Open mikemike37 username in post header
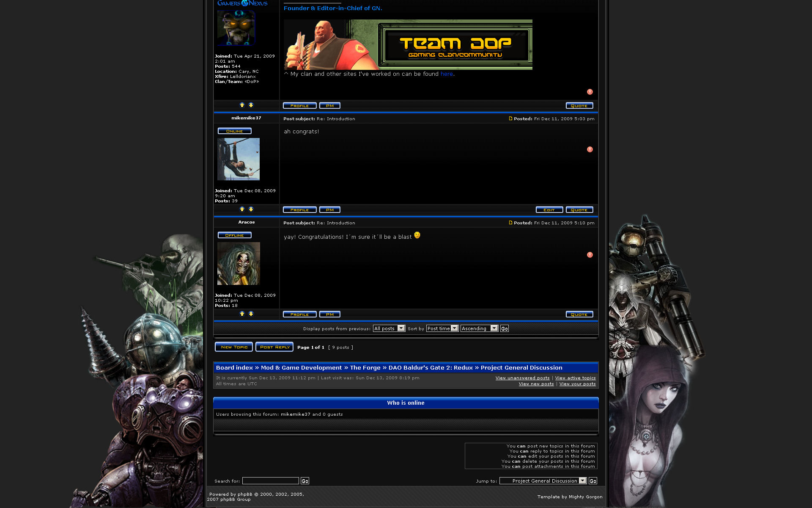The width and height of the screenshot is (812, 508). (x=246, y=118)
